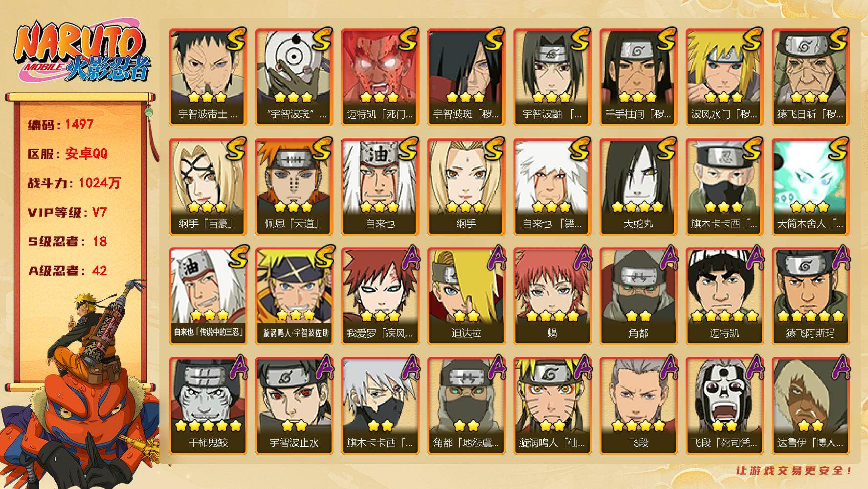This screenshot has width=868, height=489.
Task: Open the 猿飞阿斯玛 ninja card
Action: pos(810,296)
